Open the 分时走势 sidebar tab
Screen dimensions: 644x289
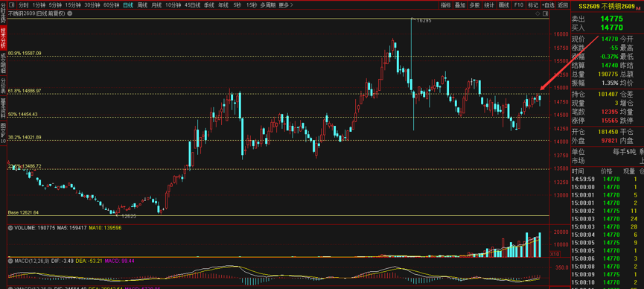click(x=3, y=13)
